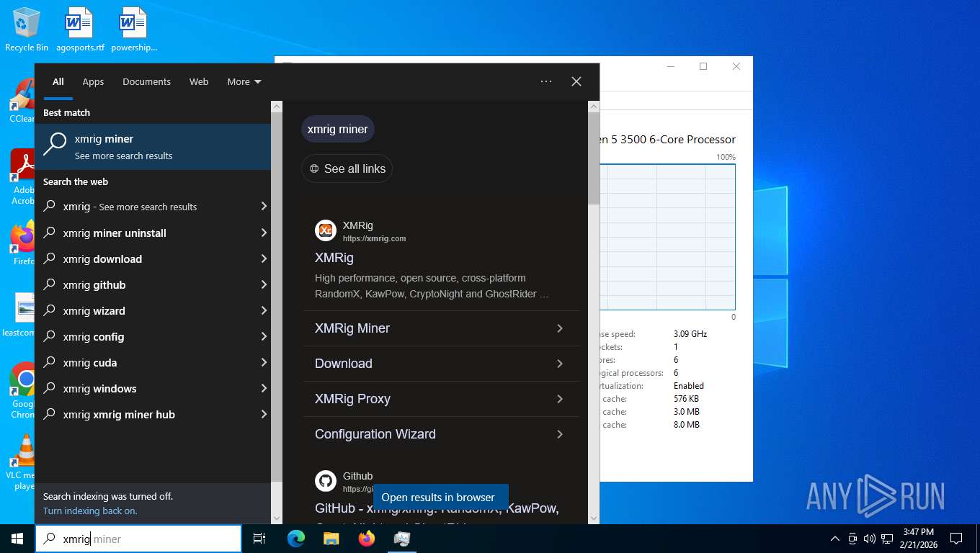Screen dimensions: 980x553
Task: Open the More filter dropdown
Action: pos(244,82)
